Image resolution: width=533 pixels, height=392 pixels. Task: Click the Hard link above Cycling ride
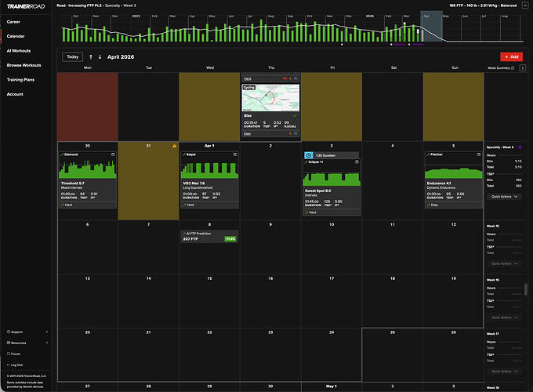point(248,79)
